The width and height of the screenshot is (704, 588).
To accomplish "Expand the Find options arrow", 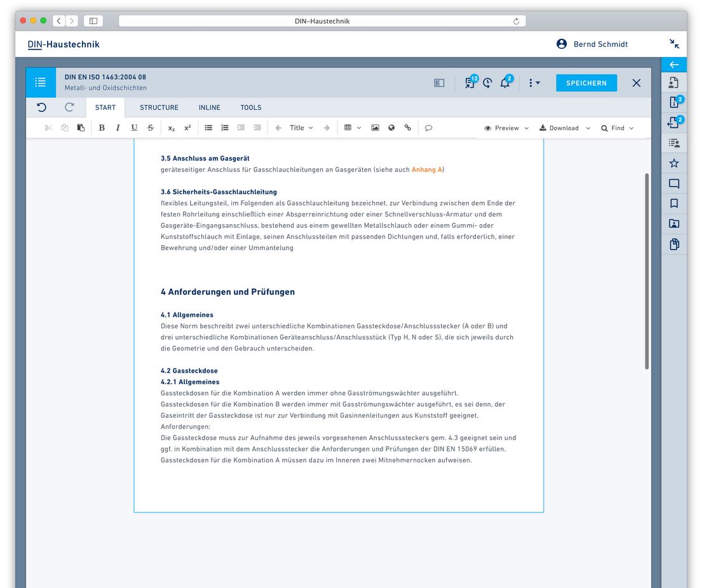I will pyautogui.click(x=632, y=128).
